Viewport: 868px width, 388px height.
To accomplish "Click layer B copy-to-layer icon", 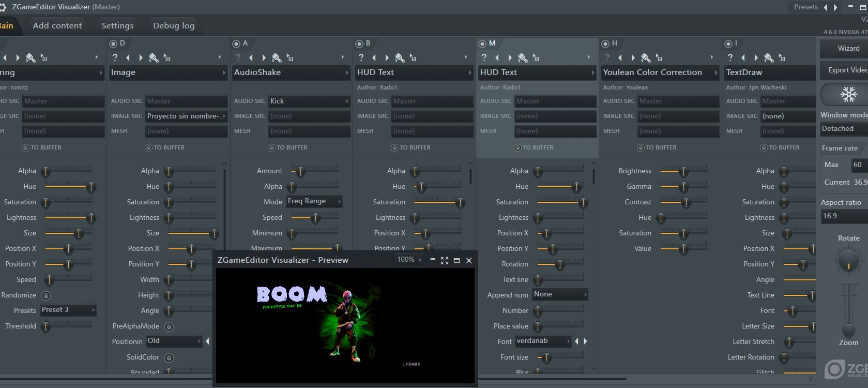I will click(413, 57).
